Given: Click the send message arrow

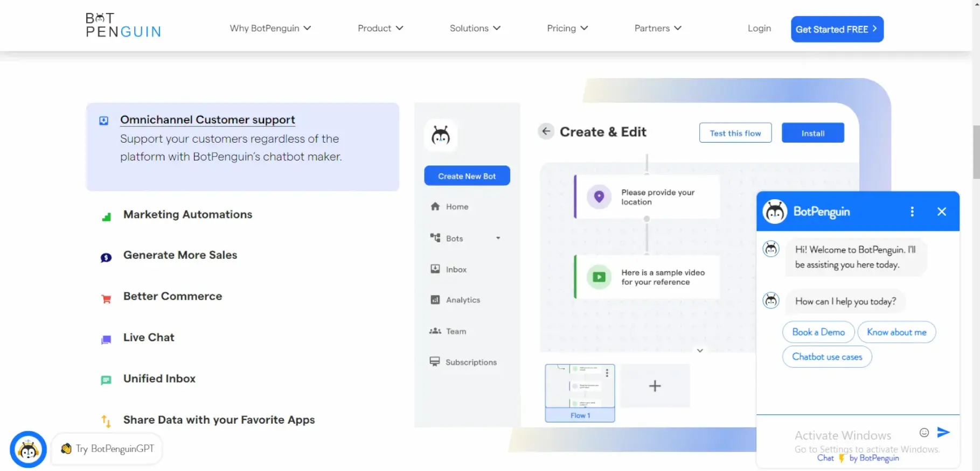Looking at the screenshot, I should (x=943, y=432).
